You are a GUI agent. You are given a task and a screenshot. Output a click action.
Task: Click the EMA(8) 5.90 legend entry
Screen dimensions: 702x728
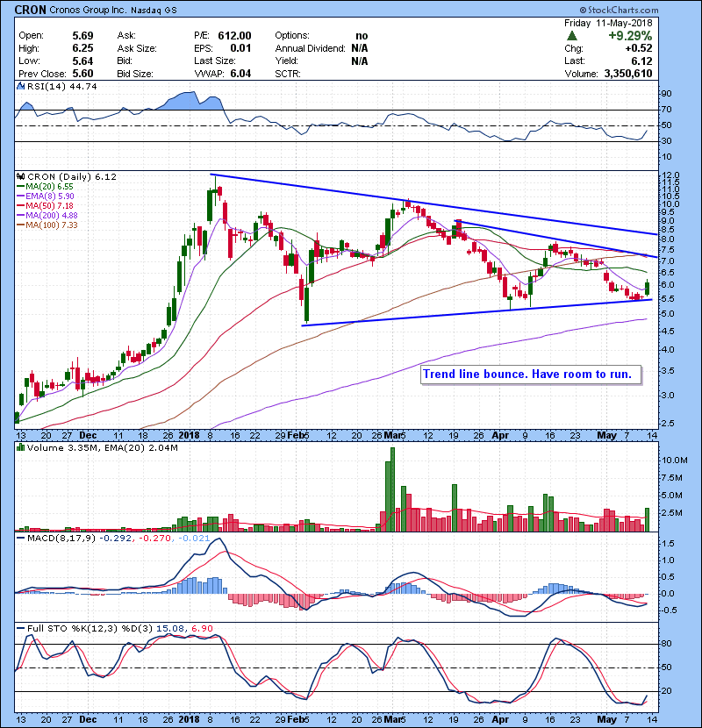(50, 196)
